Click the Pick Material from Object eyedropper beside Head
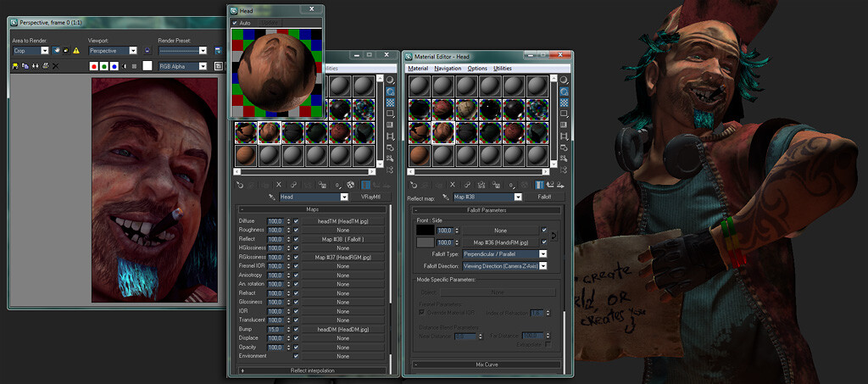 [272, 197]
